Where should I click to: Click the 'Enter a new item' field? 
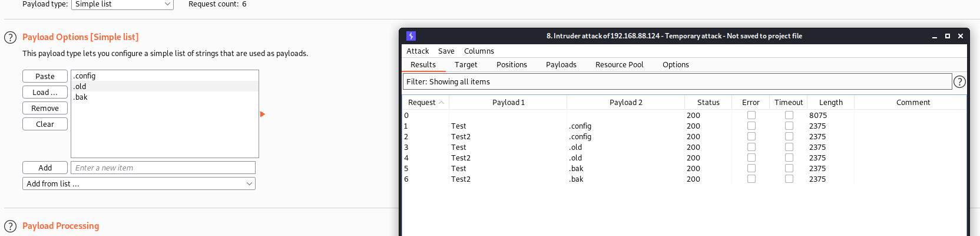pyautogui.click(x=163, y=168)
